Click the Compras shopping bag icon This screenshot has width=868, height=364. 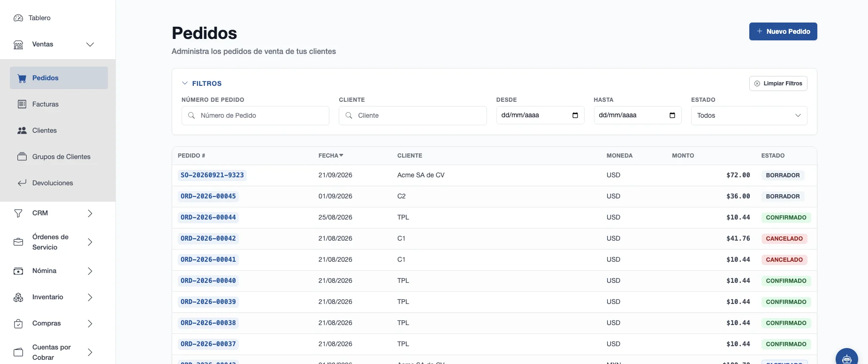pyautogui.click(x=18, y=324)
